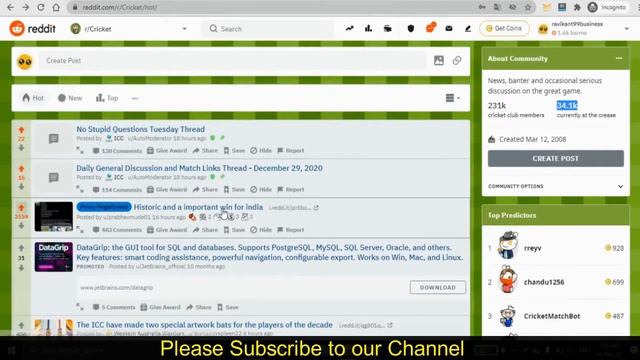Click the link post icon
This screenshot has width=640, height=360.
(457, 61)
